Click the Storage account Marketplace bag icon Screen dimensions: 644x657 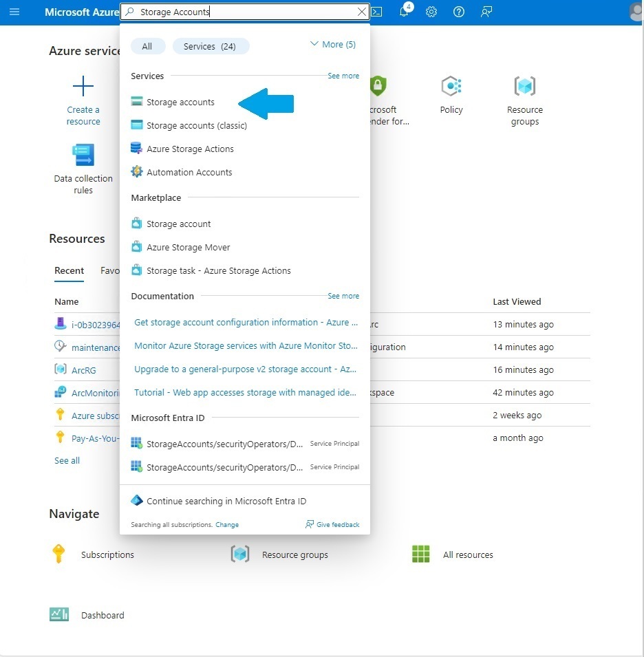click(137, 224)
